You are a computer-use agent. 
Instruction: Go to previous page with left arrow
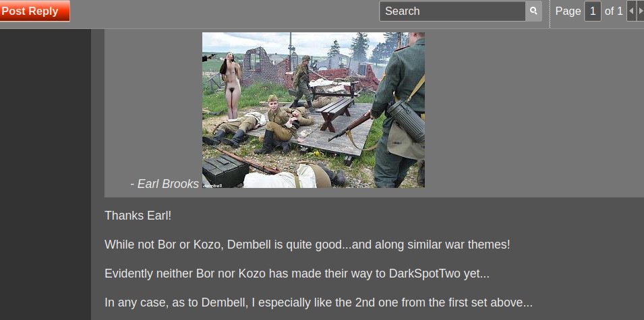pyautogui.click(x=631, y=11)
